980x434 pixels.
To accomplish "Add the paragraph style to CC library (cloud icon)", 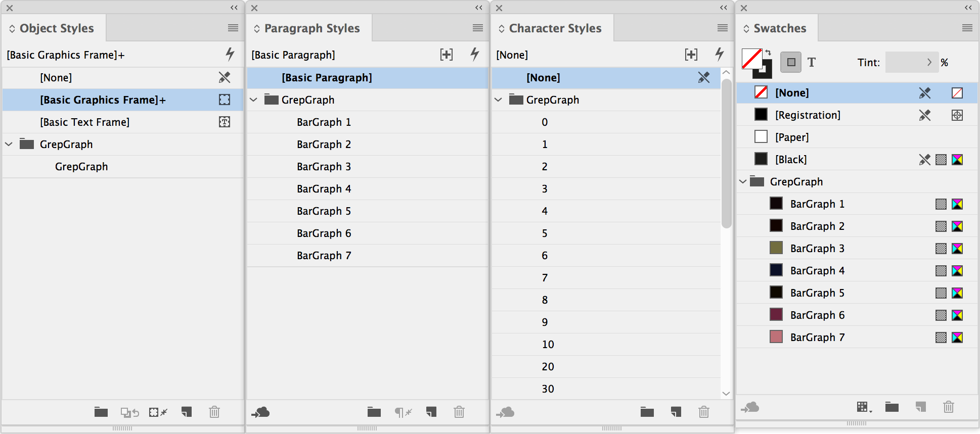I will pos(261,412).
